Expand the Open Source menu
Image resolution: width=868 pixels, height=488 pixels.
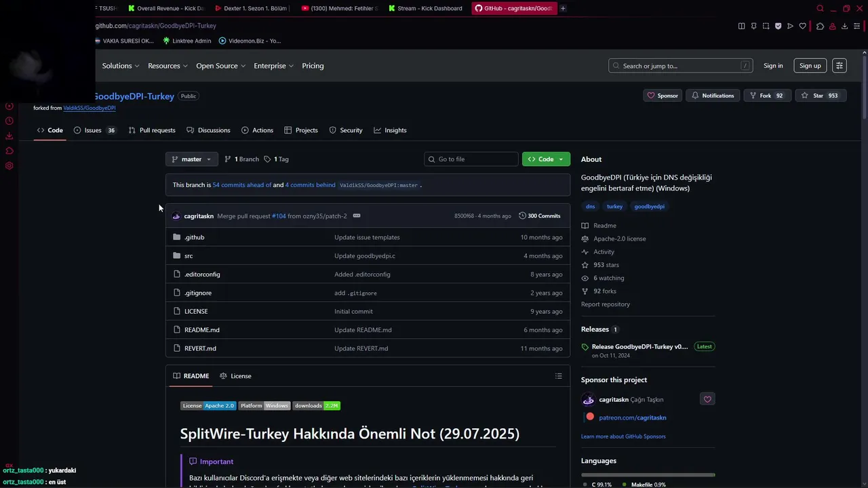point(220,66)
